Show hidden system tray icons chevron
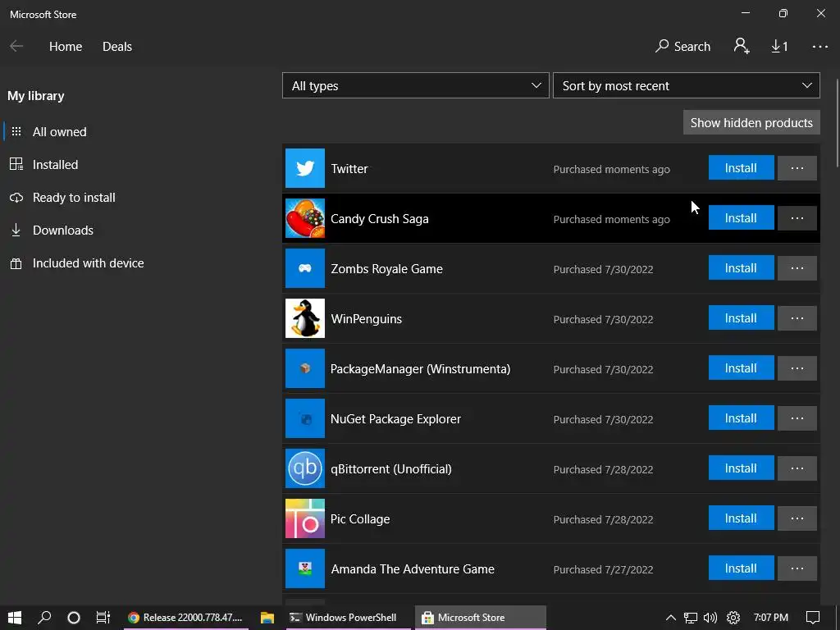The image size is (840, 630). point(671,618)
